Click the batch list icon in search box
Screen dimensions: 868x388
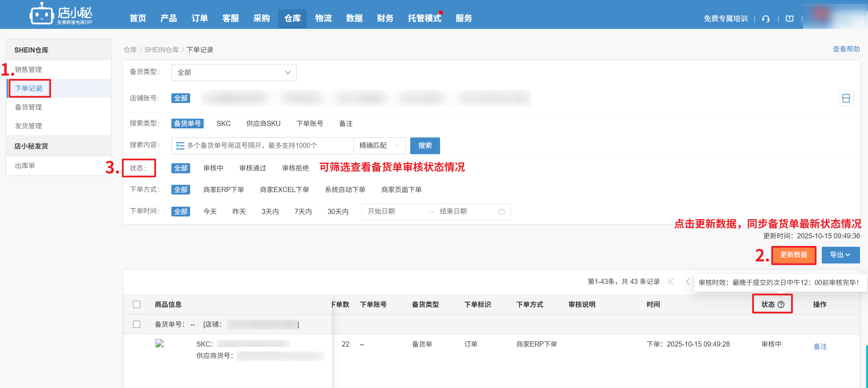180,145
